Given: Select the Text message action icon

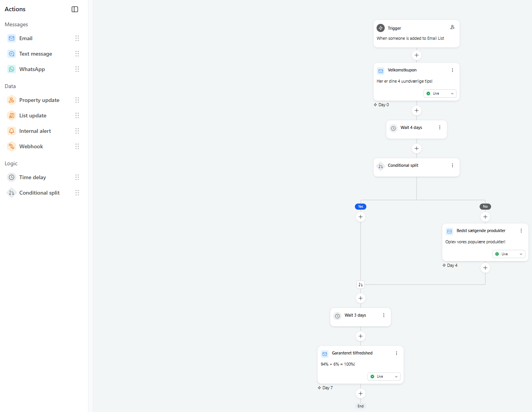Looking at the screenshot, I should coord(12,54).
